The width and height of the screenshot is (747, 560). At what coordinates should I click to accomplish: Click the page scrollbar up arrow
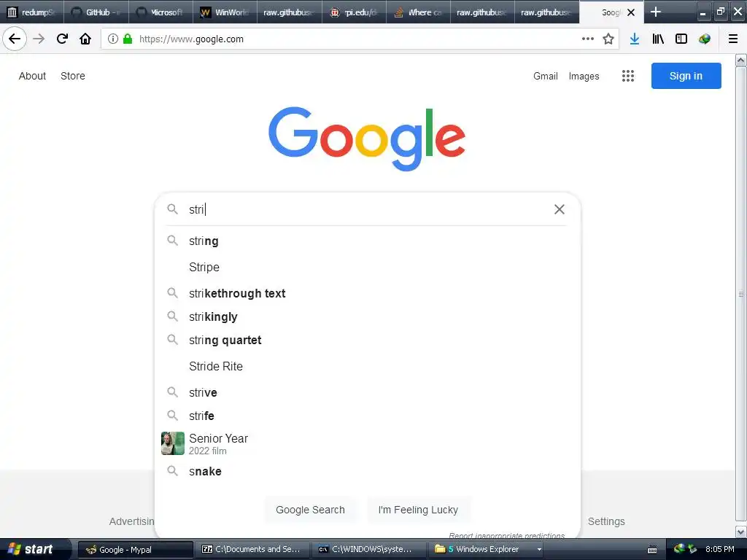click(x=741, y=60)
